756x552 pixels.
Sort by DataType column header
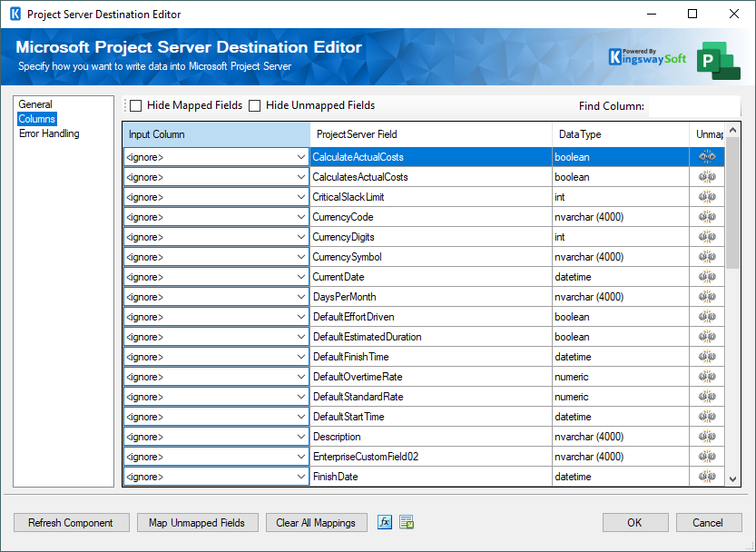coord(621,134)
